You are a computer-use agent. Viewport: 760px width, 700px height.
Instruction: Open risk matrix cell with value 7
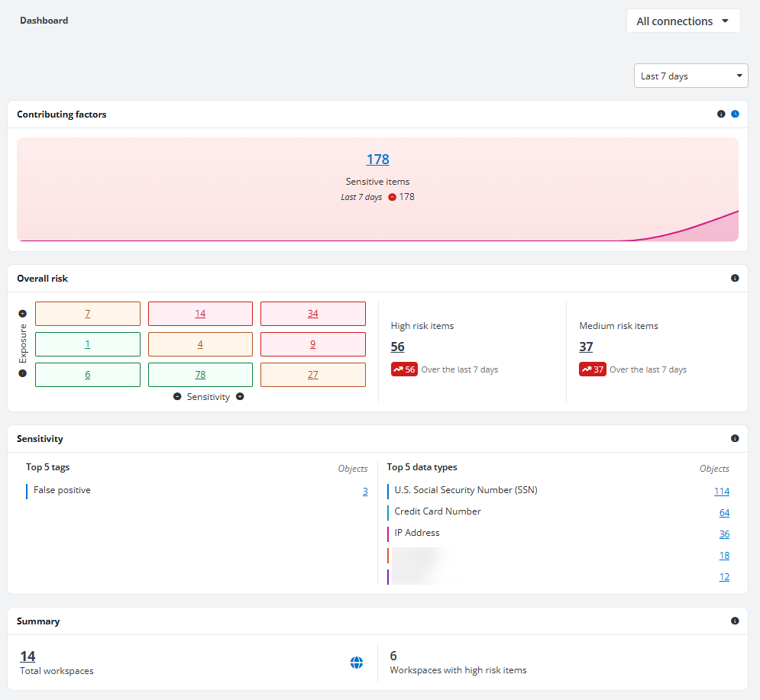(88, 314)
